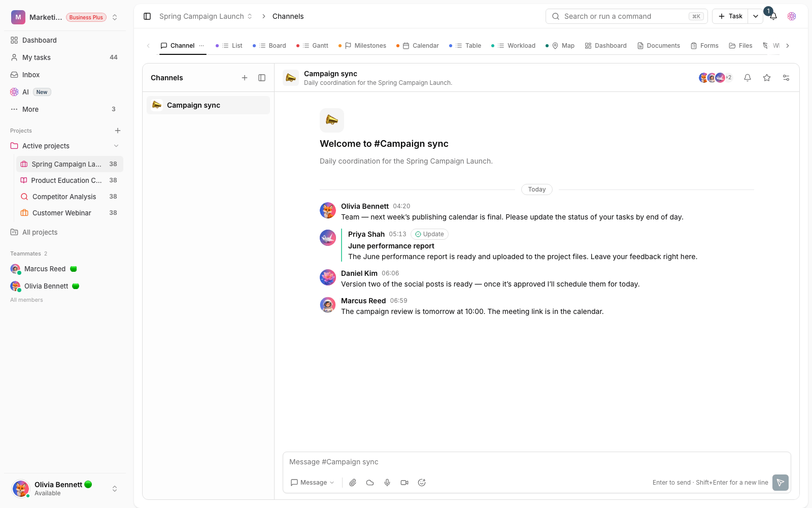The height and width of the screenshot is (508, 812).
Task: Collapse the Active projects folder
Action: click(116, 146)
